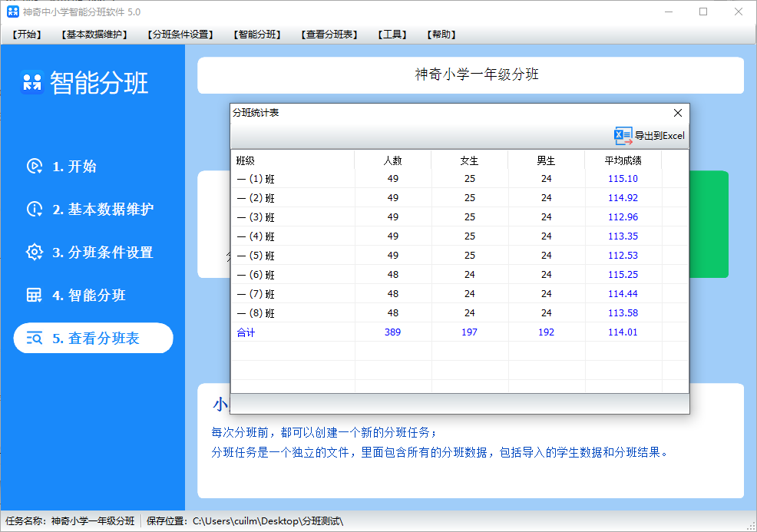Screen dimensions: 757x532
Task: Close the 分班统计表 dialog
Action: (x=678, y=113)
